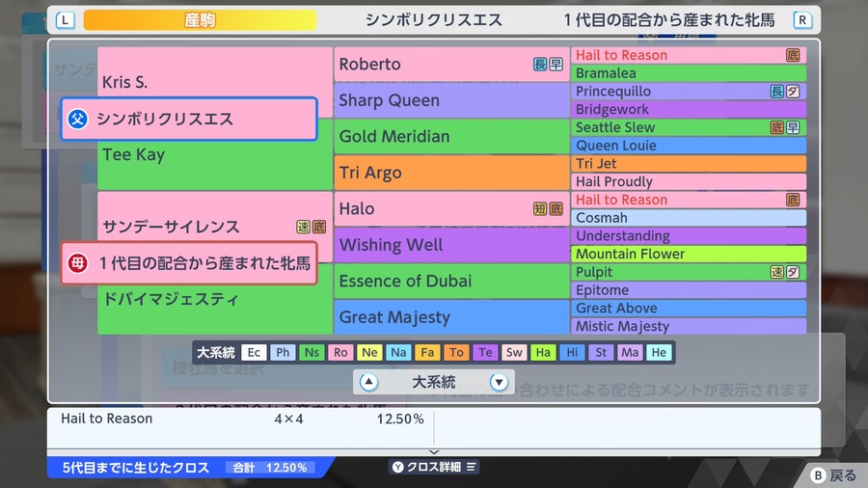Select the Bridgework ancestor row

coord(689,109)
